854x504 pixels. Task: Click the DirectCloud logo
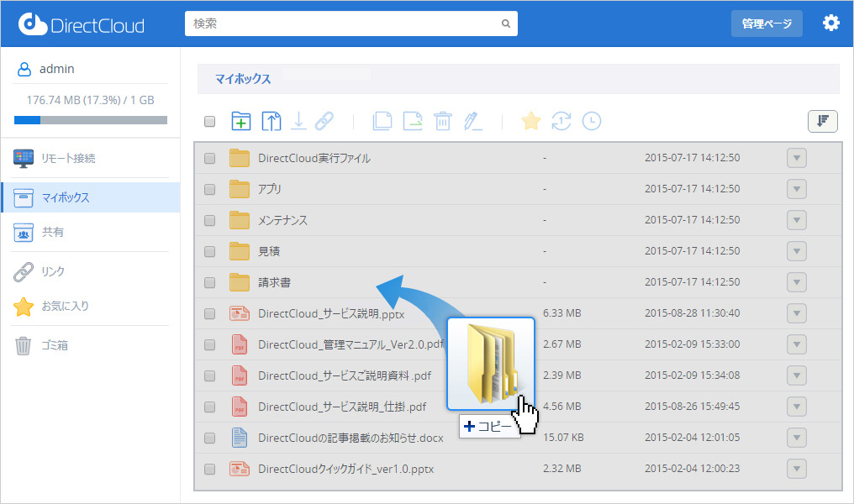[x=82, y=24]
